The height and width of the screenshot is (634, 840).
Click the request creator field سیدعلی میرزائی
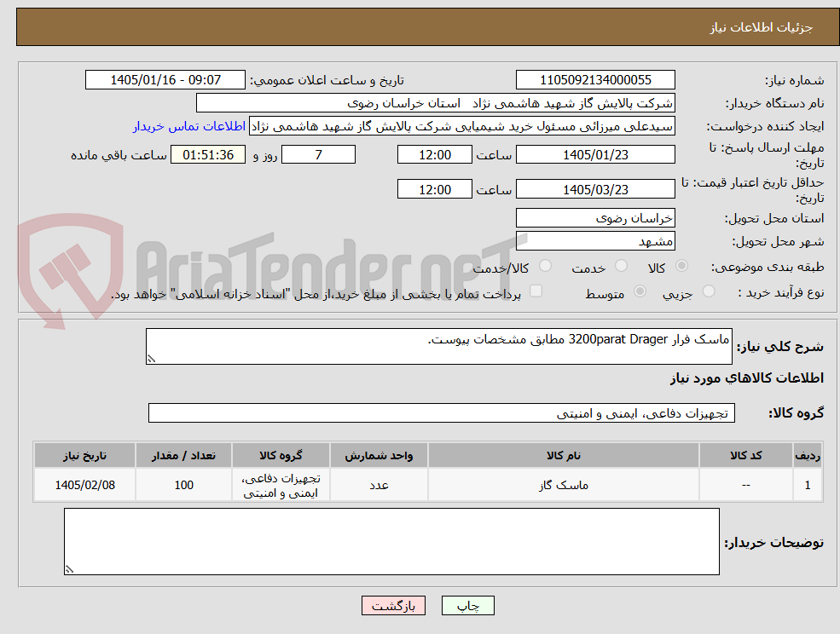(461, 126)
